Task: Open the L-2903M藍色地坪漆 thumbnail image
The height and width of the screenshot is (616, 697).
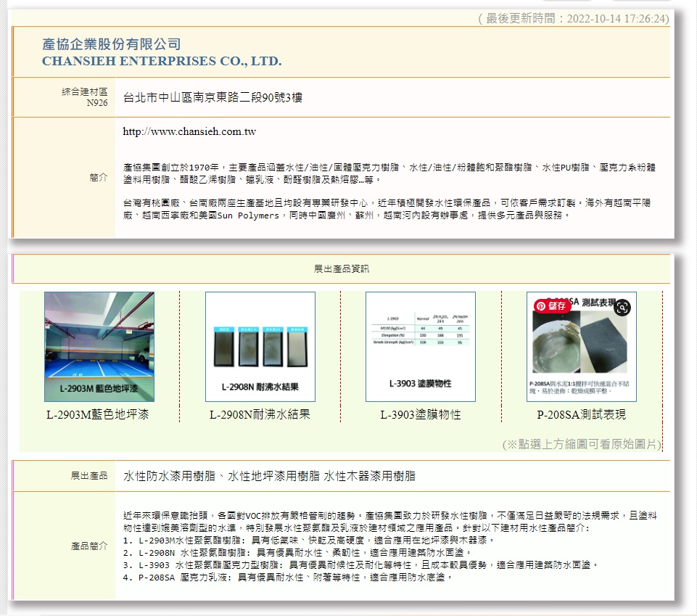Action: [99, 347]
